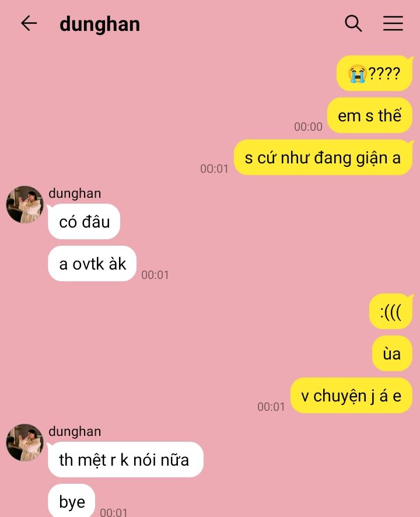The image size is (420, 517).
Task: Tap the 'a ovtk àk' message bubble
Action: [92, 263]
